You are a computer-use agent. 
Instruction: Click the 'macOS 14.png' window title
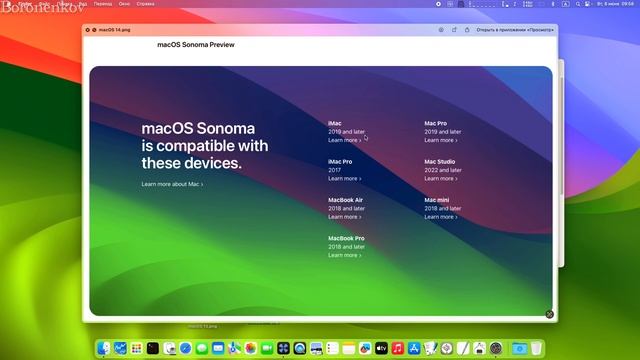coord(115,30)
